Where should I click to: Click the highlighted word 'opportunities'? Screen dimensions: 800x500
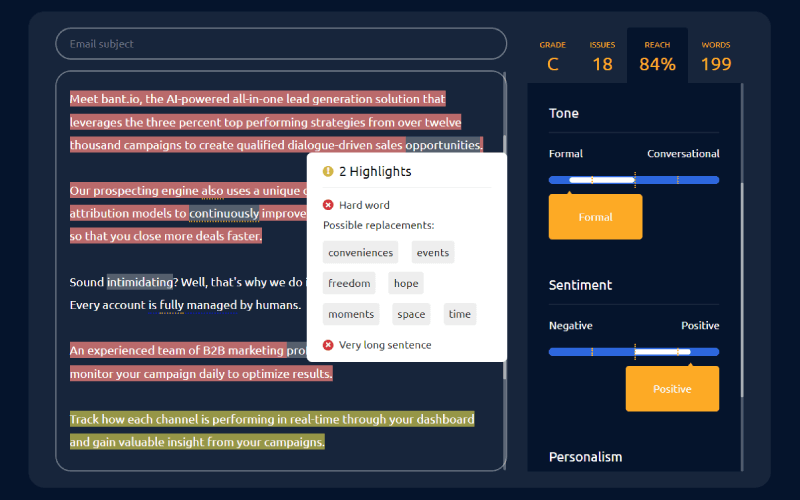click(x=443, y=145)
